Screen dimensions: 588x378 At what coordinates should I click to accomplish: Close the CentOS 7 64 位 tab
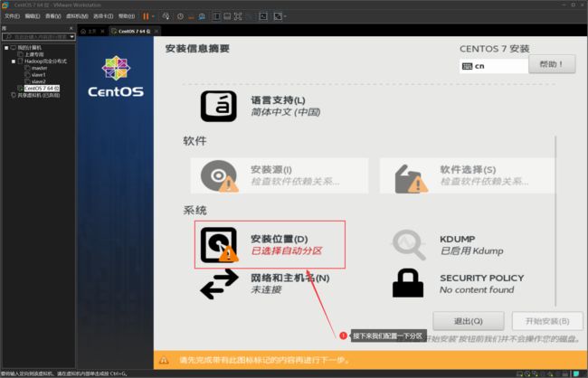coord(156,31)
